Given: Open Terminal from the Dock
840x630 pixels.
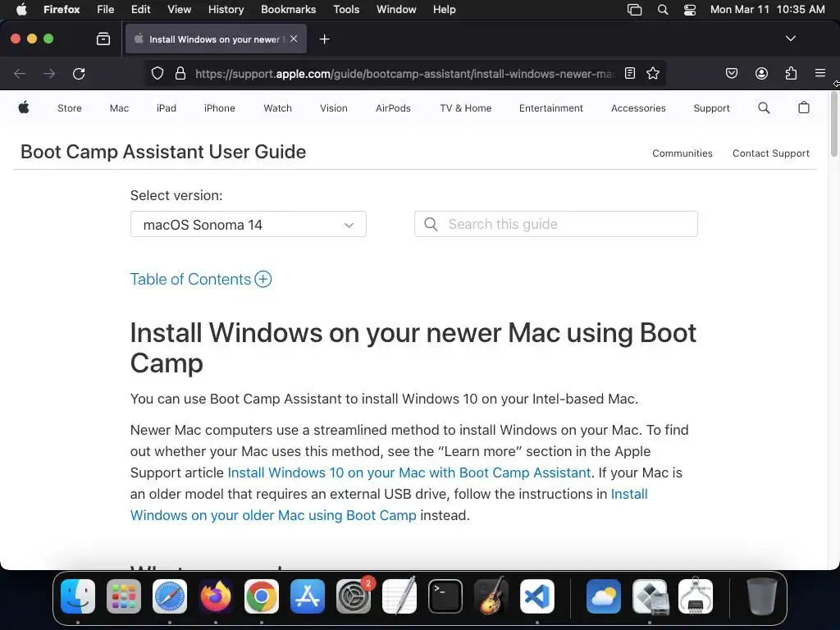Looking at the screenshot, I should 445,596.
